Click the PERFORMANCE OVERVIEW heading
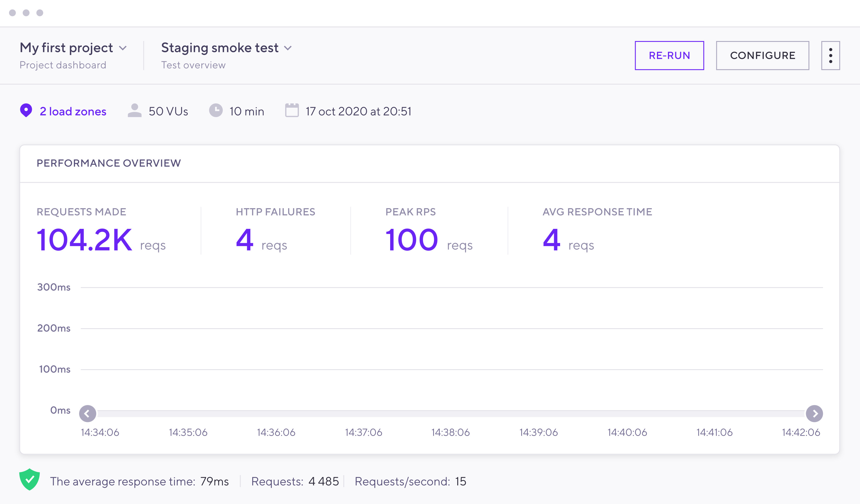This screenshot has width=860, height=504. pyautogui.click(x=109, y=163)
